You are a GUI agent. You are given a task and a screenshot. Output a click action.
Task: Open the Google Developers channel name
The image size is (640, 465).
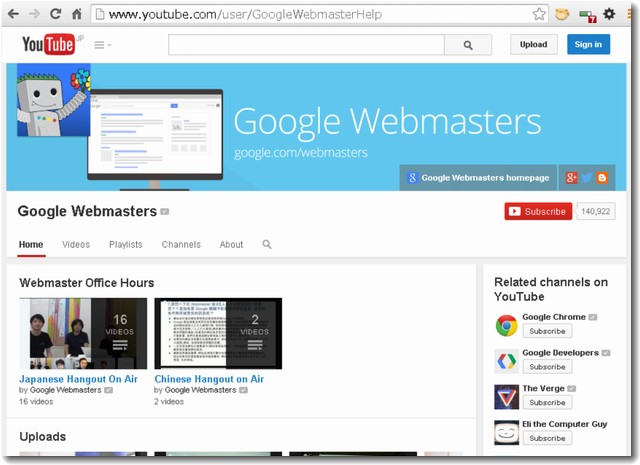coord(560,352)
